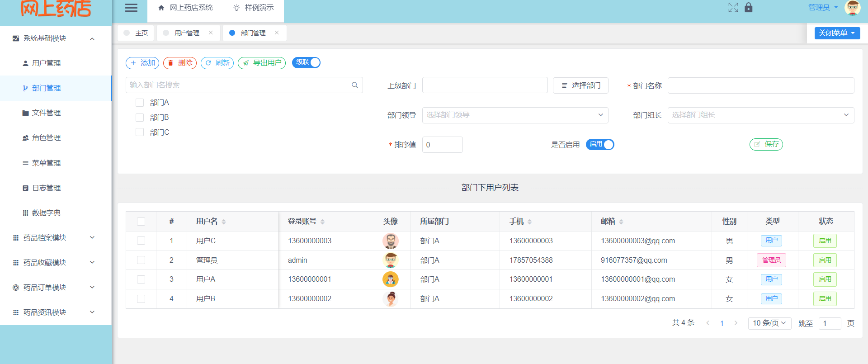Expand the 药品资讯模块 section
This screenshot has height=364, width=868.
pyautogui.click(x=56, y=312)
